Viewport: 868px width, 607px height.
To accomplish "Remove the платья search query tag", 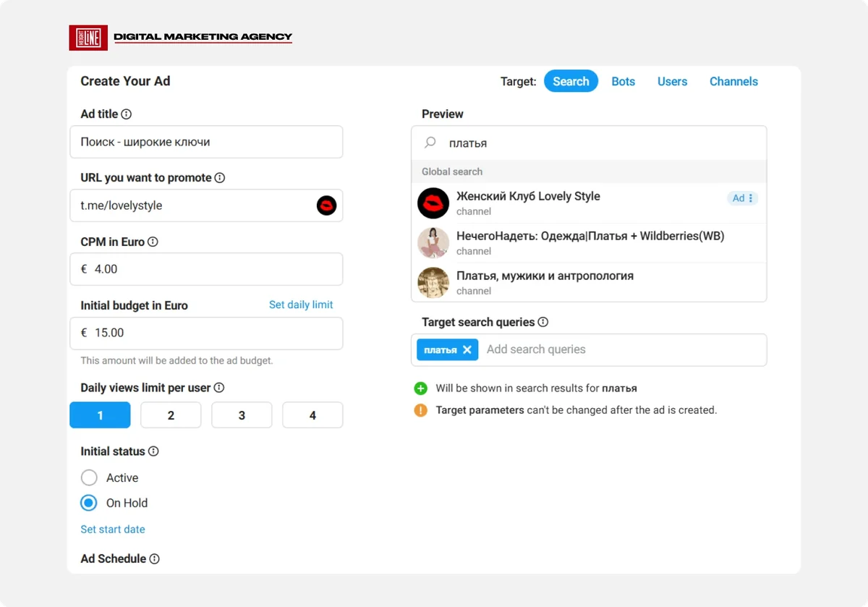I will [x=467, y=350].
